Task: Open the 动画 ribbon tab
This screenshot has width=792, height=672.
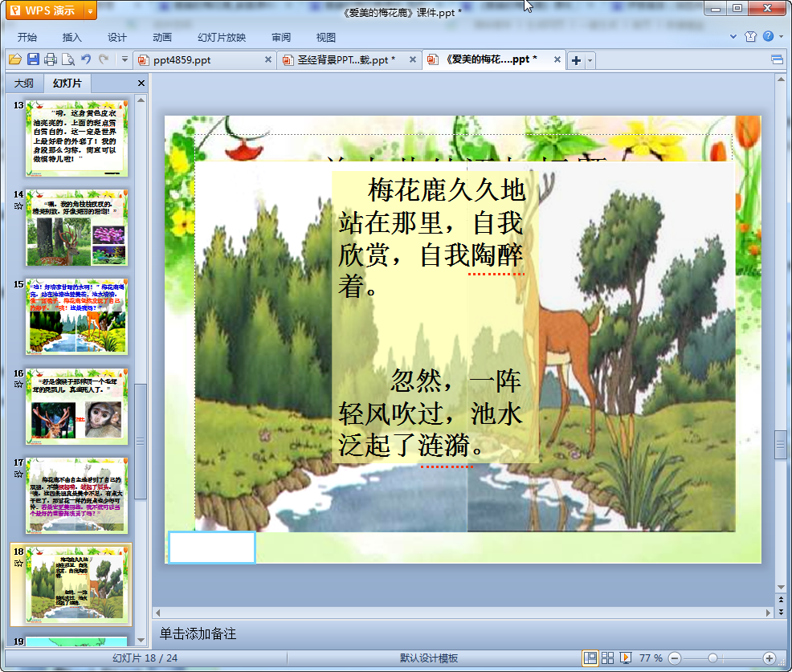Action: click(x=162, y=38)
